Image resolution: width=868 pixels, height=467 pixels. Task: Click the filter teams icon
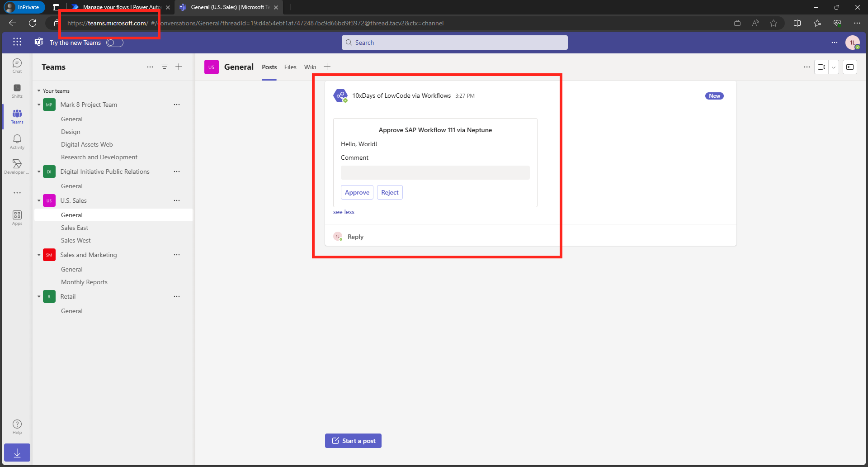pos(165,67)
